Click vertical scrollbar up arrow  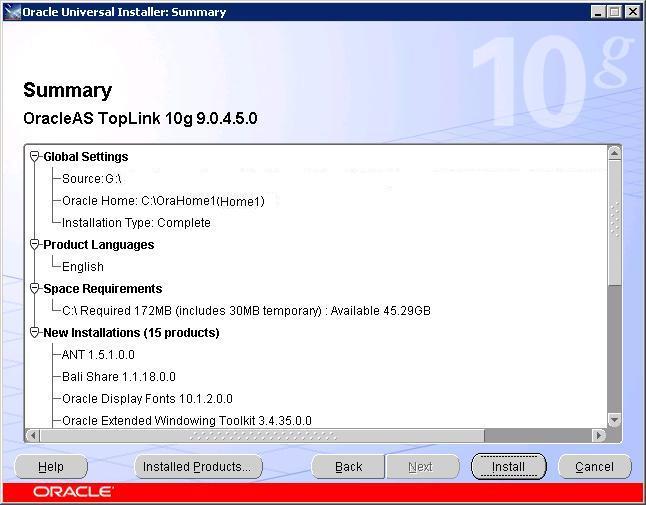coord(614,153)
